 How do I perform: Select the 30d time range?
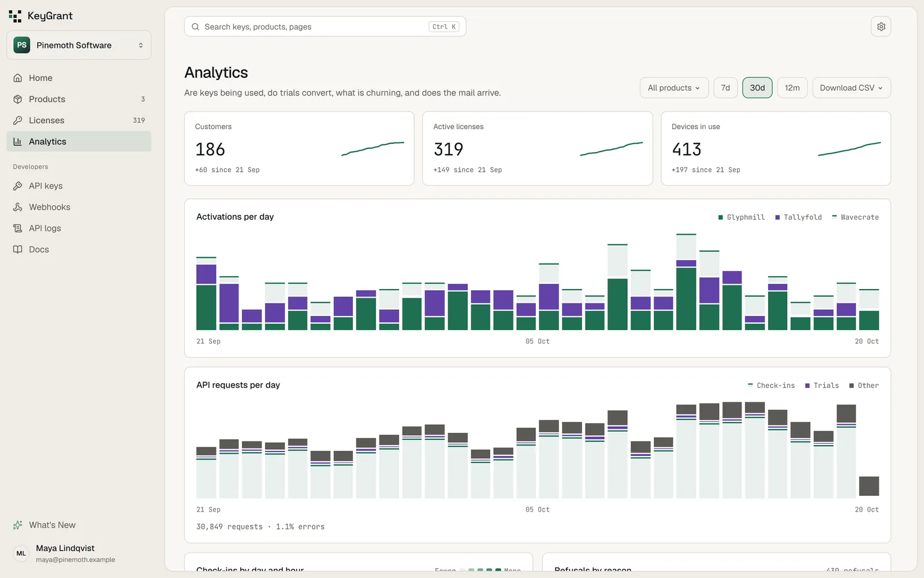coord(757,88)
